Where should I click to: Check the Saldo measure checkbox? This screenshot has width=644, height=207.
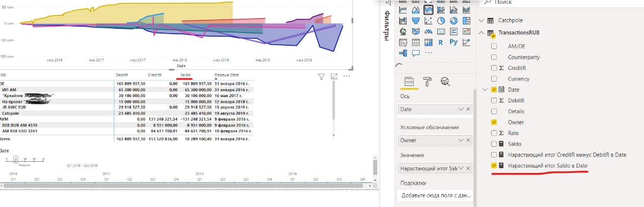point(494,144)
